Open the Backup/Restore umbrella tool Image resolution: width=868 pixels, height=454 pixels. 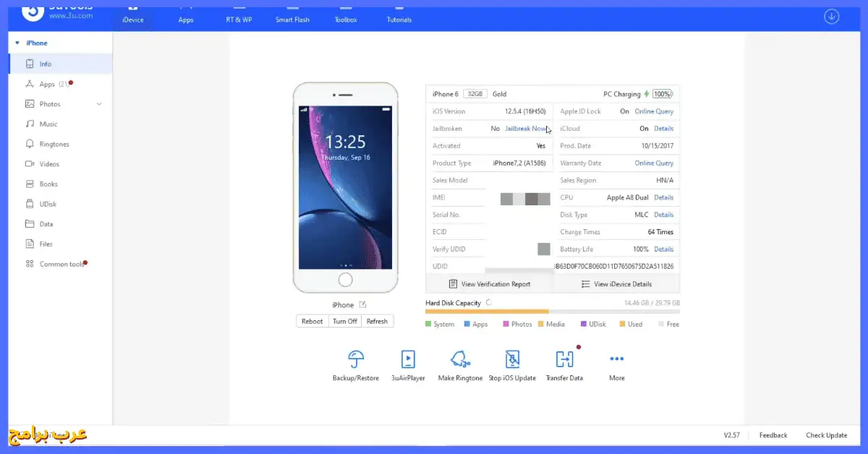click(355, 366)
